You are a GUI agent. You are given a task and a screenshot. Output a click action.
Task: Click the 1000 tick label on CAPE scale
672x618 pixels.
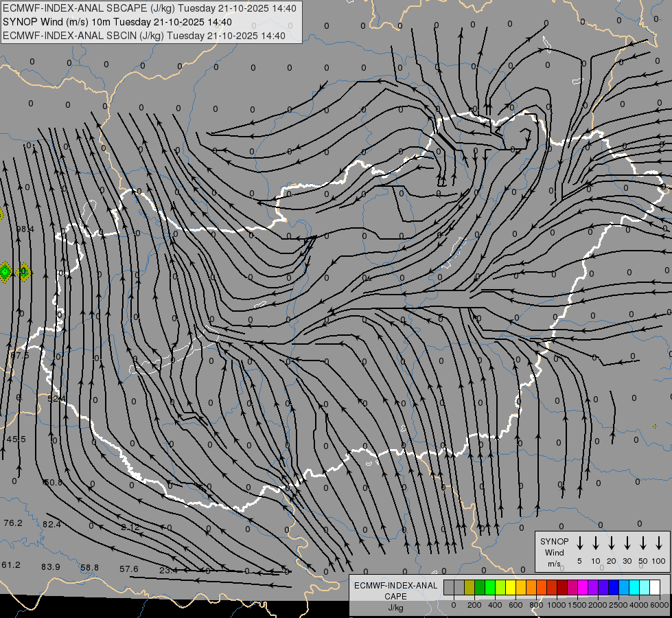click(557, 605)
